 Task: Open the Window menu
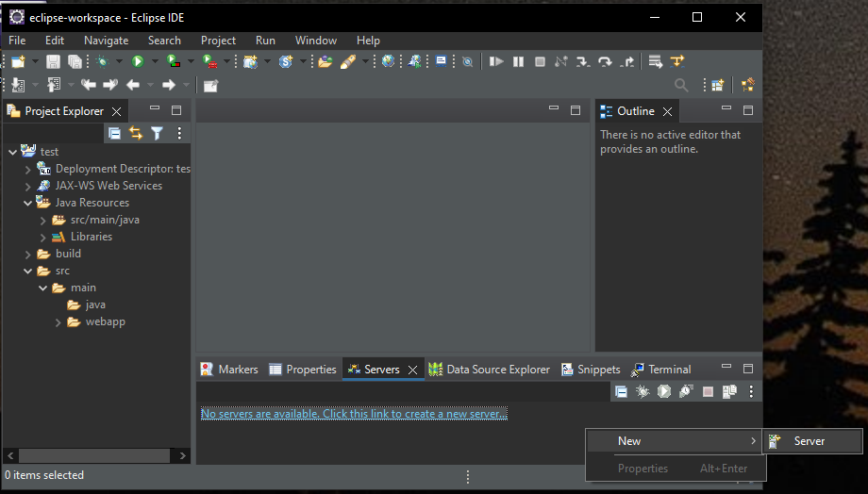(x=315, y=41)
